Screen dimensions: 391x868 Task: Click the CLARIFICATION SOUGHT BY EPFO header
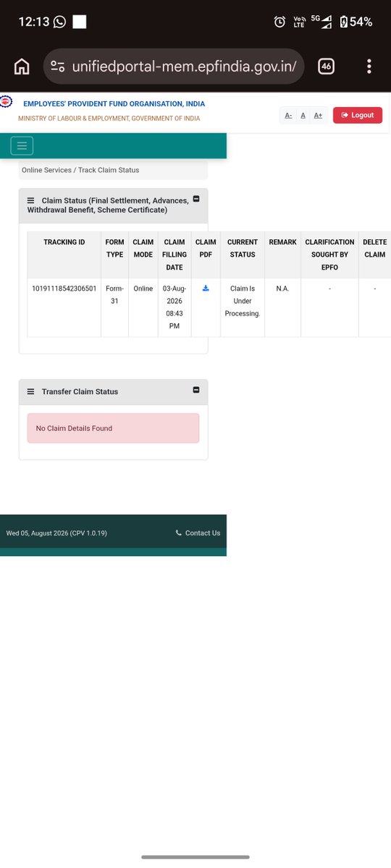329,255
